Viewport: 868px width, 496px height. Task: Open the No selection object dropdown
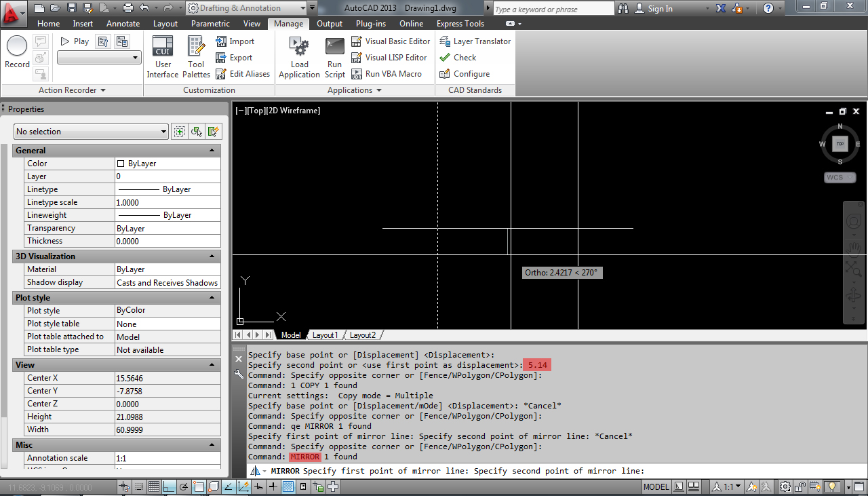pos(91,132)
